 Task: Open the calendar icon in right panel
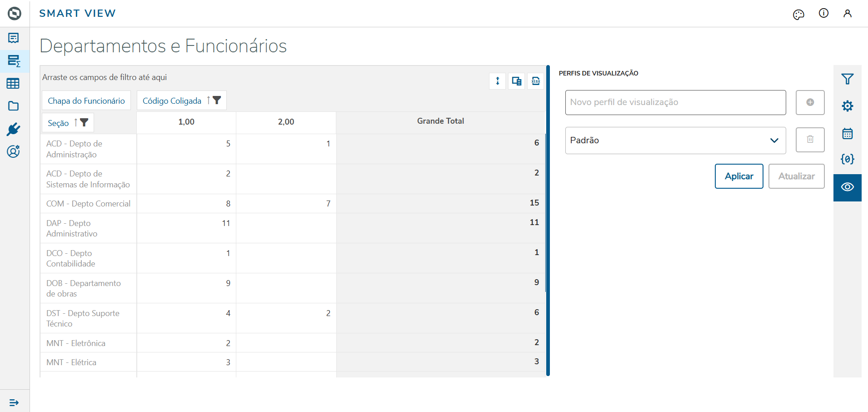pos(848,133)
